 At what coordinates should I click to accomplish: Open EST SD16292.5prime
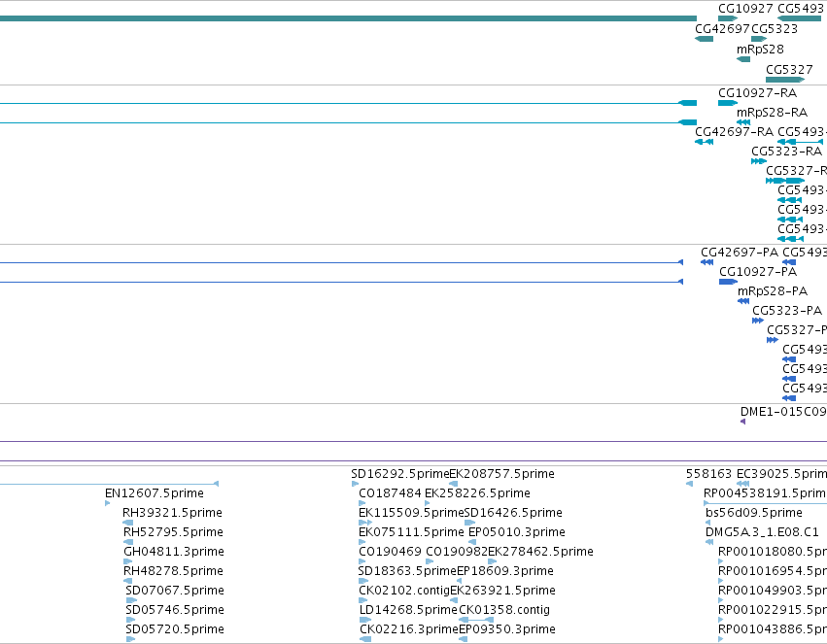(399, 474)
